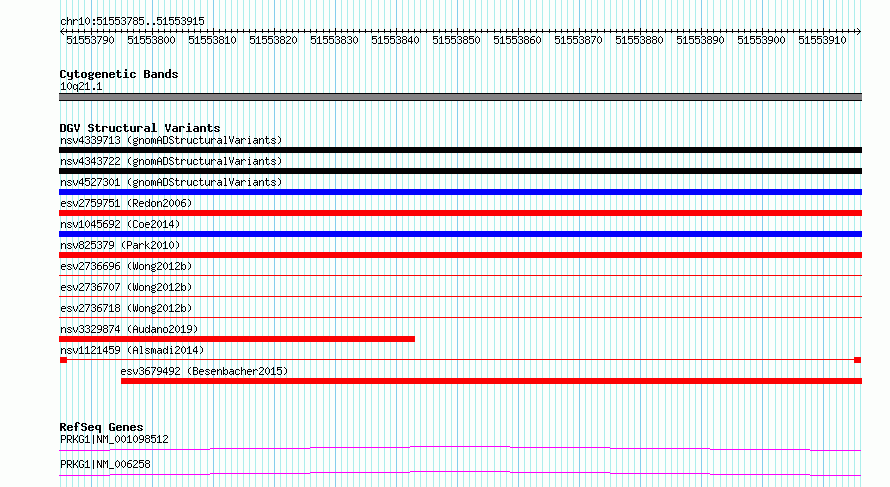Select the red bar under esv2759751
The width and height of the screenshot is (890, 487).
tap(460, 213)
